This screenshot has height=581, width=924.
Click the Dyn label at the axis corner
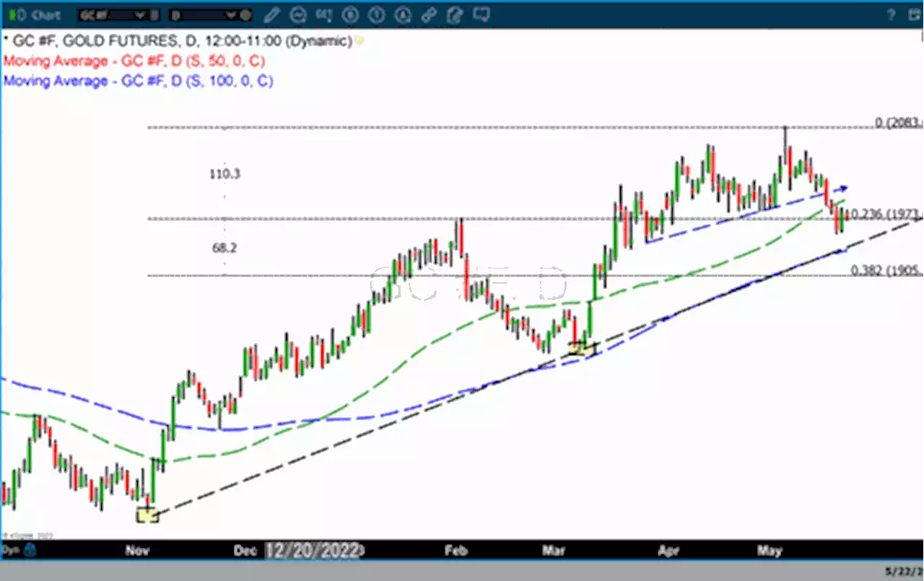tap(11, 551)
